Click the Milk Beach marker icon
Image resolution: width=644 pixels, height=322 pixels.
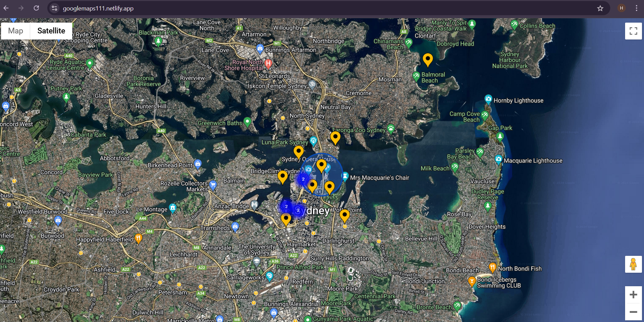[455, 167]
